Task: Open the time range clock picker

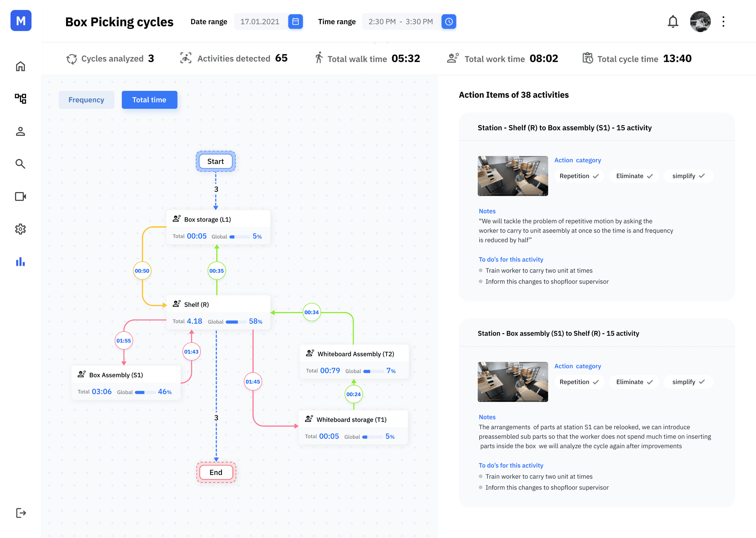Action: pos(449,22)
